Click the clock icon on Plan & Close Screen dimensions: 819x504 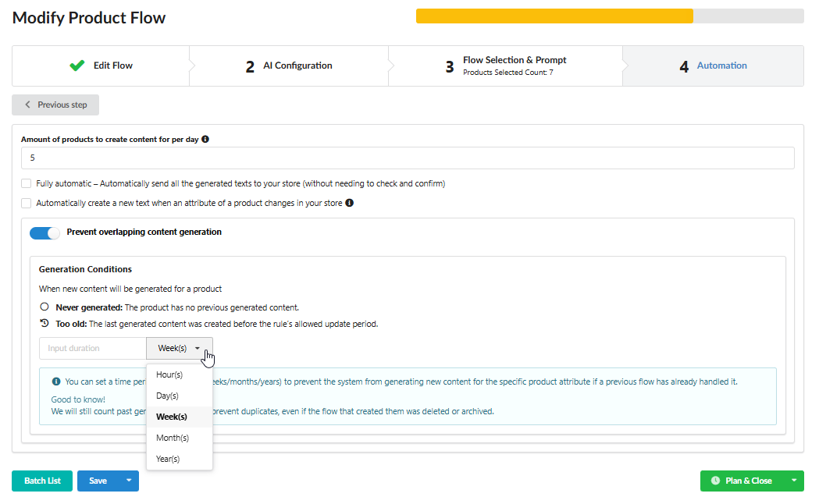[x=715, y=481]
